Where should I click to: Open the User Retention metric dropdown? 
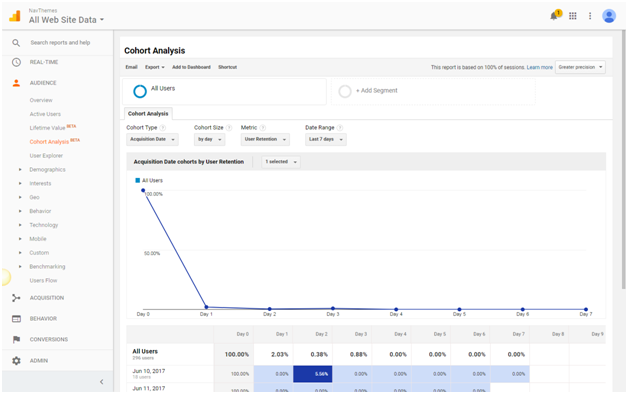point(265,139)
